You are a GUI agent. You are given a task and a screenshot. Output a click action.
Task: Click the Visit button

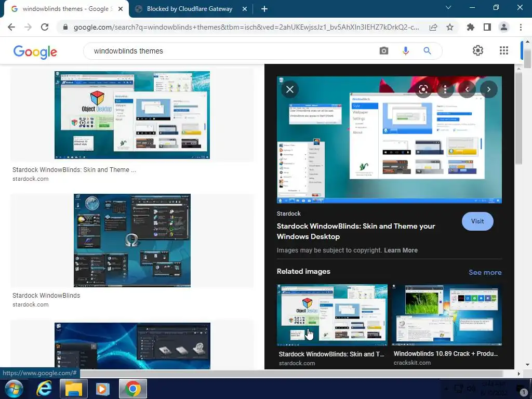point(477,221)
